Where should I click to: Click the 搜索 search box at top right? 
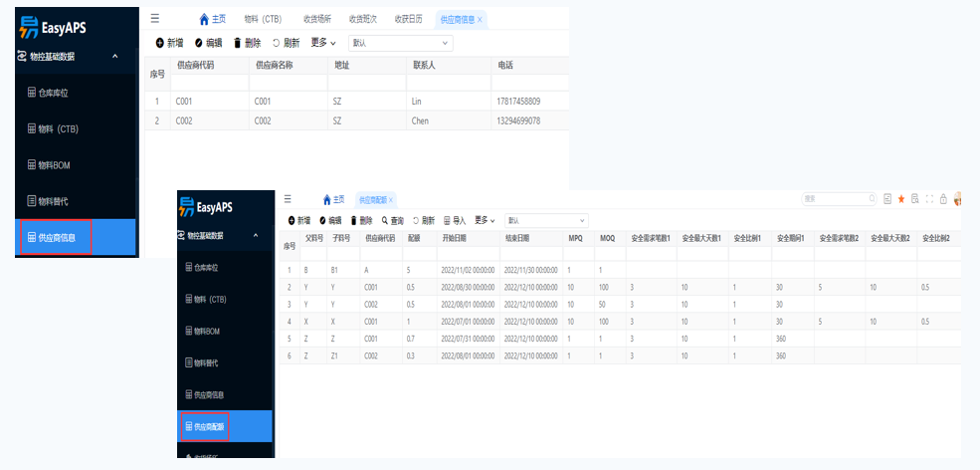click(836, 199)
